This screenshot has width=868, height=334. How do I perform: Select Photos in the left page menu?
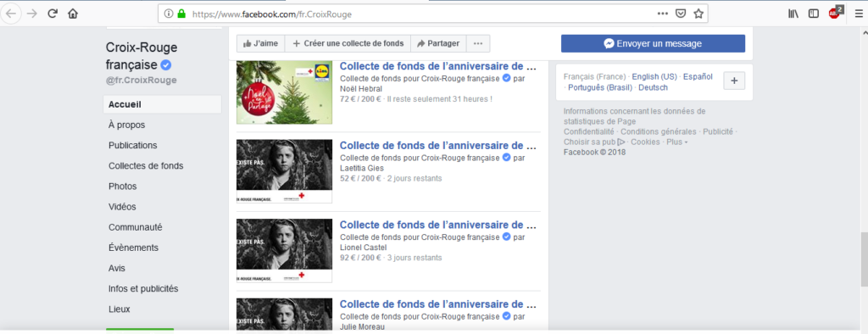click(123, 186)
